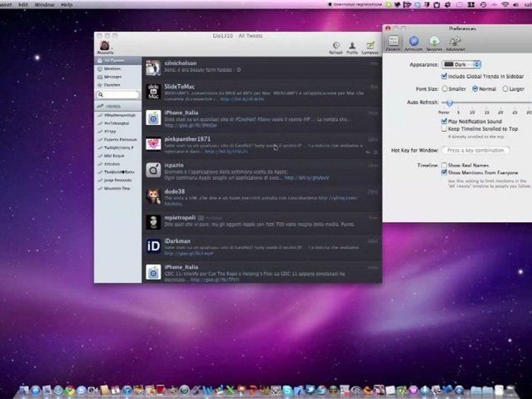The width and height of the screenshot is (532, 399).
Task: Open the Window menu
Action: point(44,4)
